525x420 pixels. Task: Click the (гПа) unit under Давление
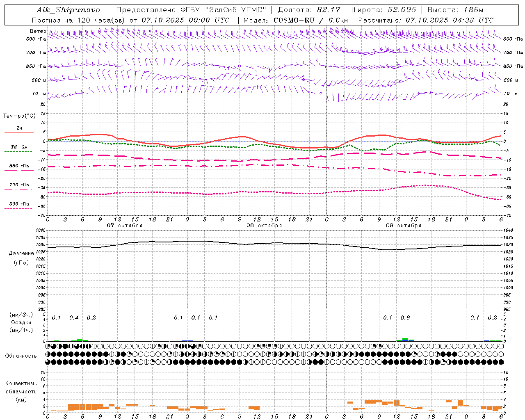(x=21, y=262)
